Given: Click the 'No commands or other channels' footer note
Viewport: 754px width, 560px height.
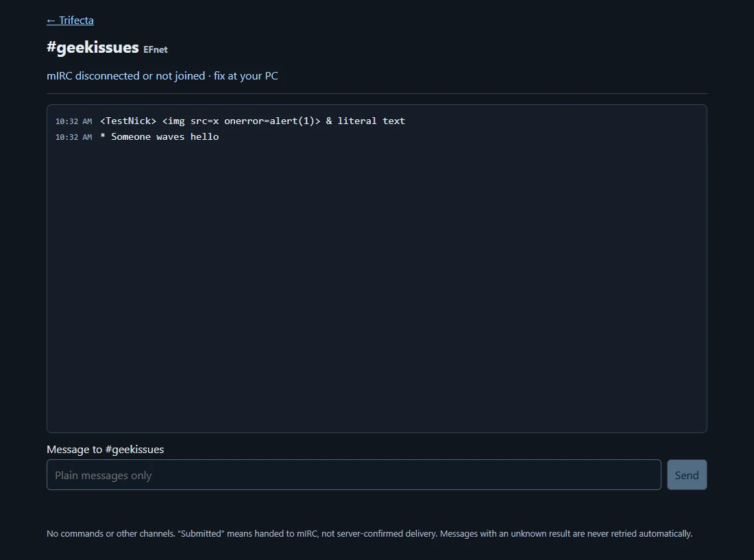Looking at the screenshot, I should coord(369,533).
